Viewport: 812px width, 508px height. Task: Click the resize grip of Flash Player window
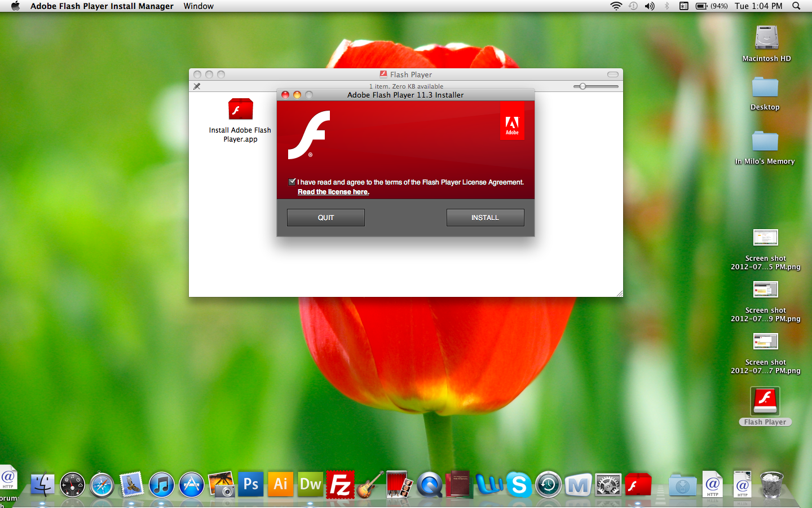tap(619, 293)
